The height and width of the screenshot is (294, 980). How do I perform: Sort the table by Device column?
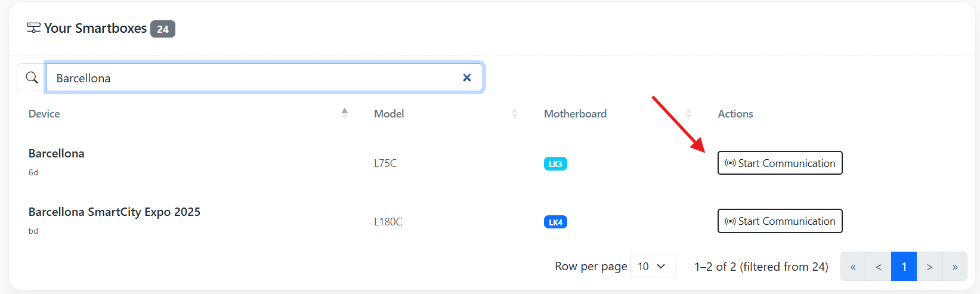[344, 113]
